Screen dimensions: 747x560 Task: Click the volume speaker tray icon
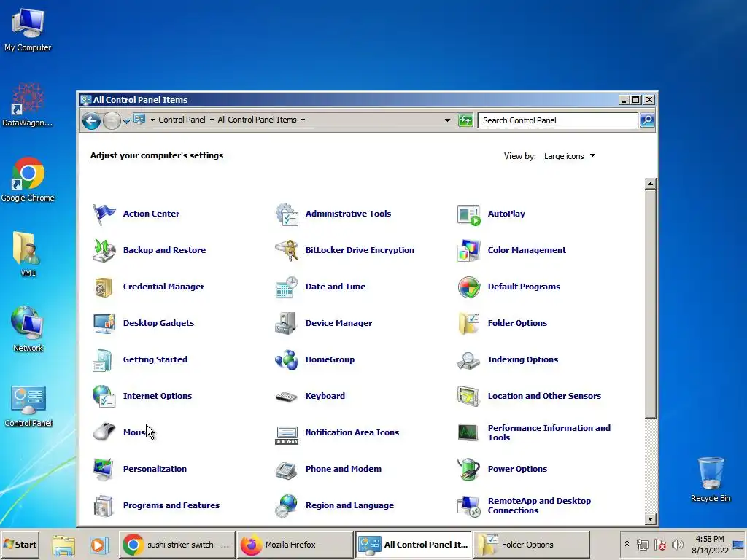tap(677, 544)
